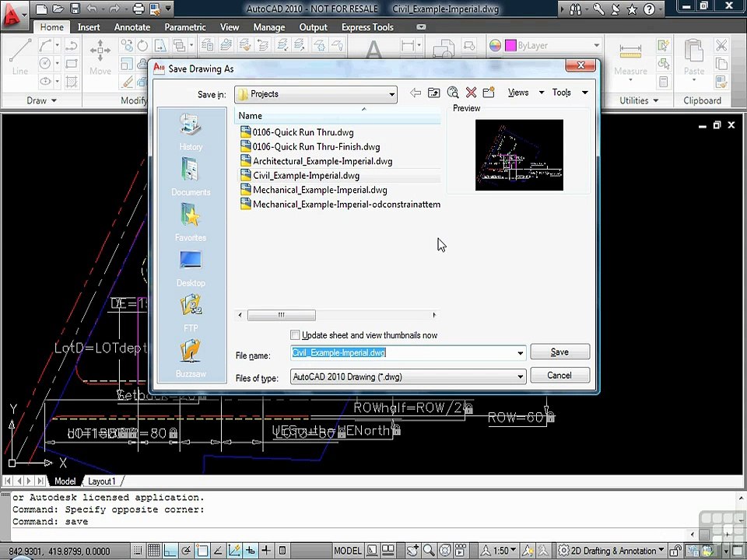Click the Search the Web icon
Viewport: 747px width, 560px height.
pos(453,93)
